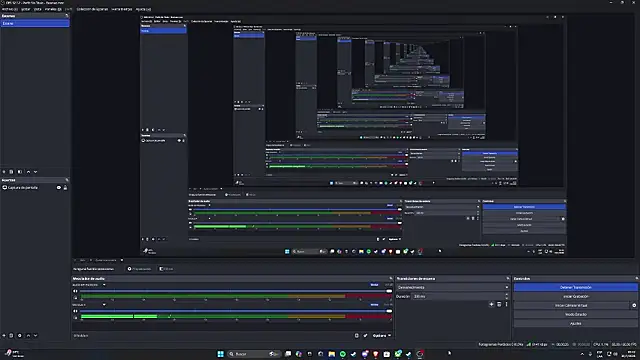This screenshot has width=640, height=360.
Task: Click the OBS Studio taskbar icon
Action: point(420,354)
